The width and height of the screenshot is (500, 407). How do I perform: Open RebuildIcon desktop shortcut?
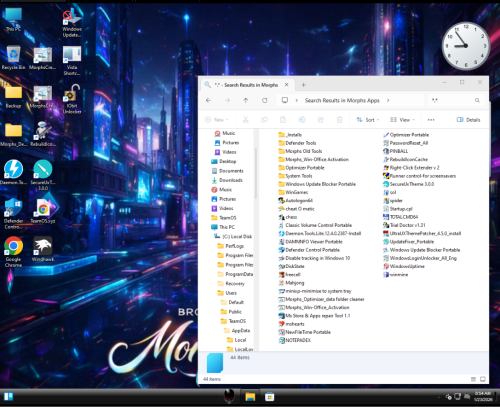(x=43, y=134)
